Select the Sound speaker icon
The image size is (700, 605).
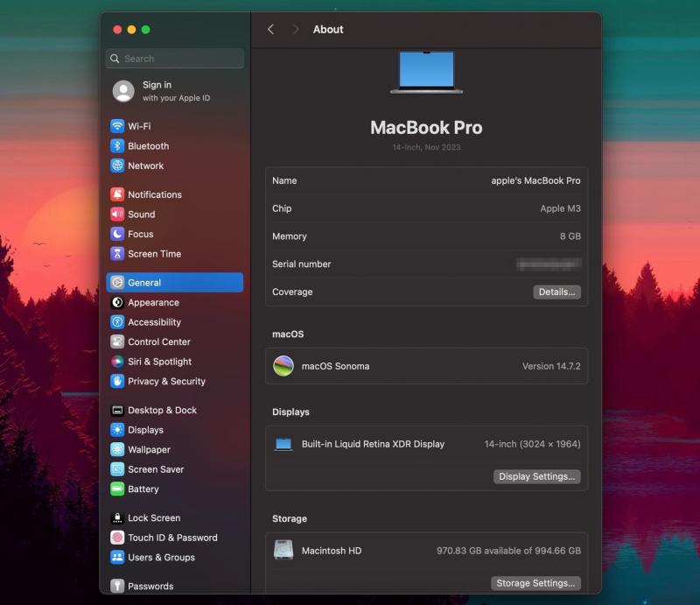[x=117, y=214]
